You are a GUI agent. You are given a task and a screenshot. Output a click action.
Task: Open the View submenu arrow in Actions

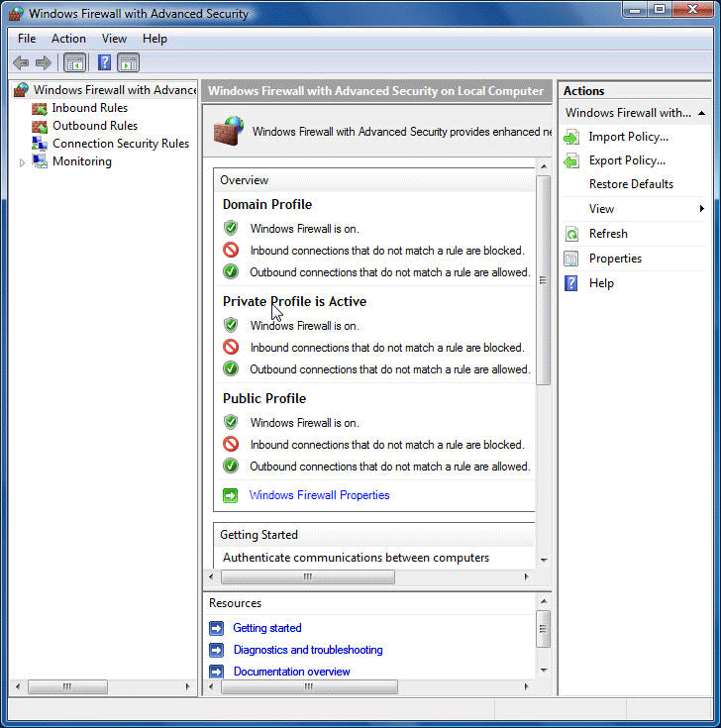[702, 209]
